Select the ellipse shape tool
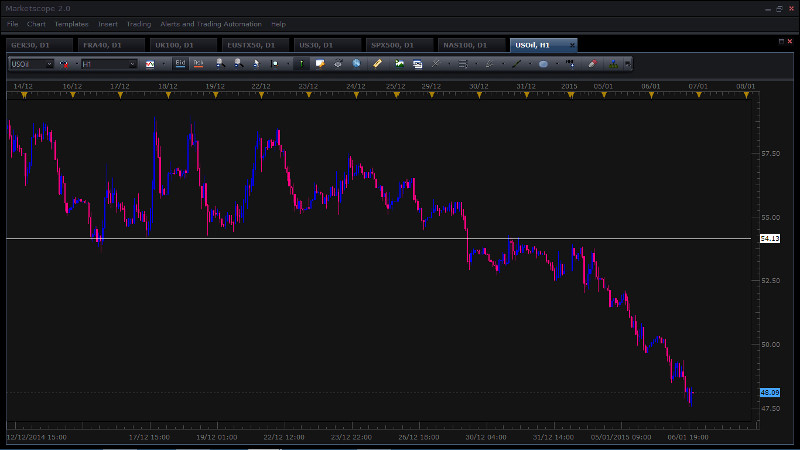Image resolution: width=800 pixels, height=450 pixels. coord(543,64)
